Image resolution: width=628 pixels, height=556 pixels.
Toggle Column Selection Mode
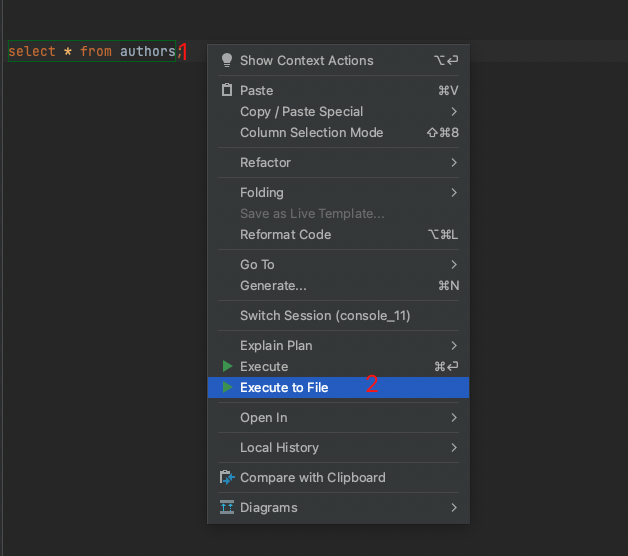[311, 132]
